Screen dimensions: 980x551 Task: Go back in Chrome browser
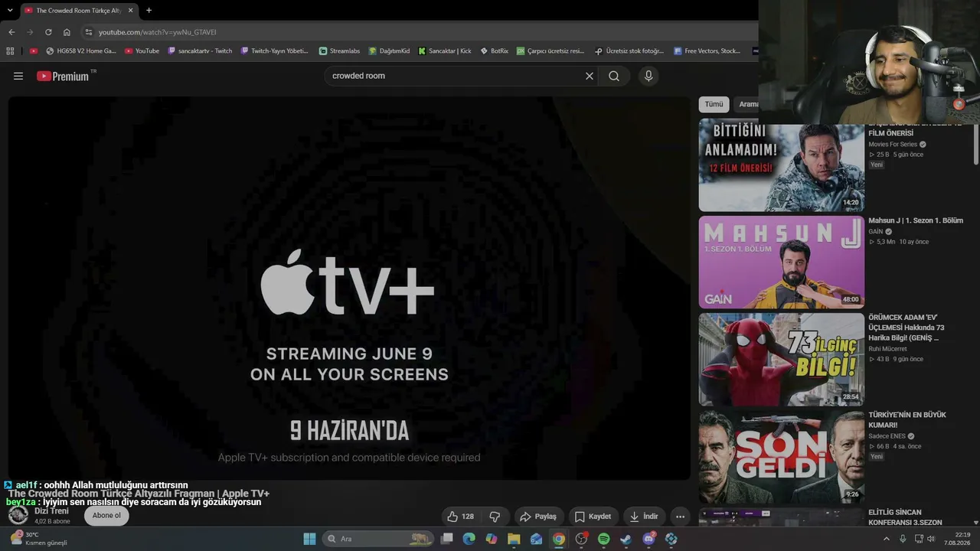point(11,32)
